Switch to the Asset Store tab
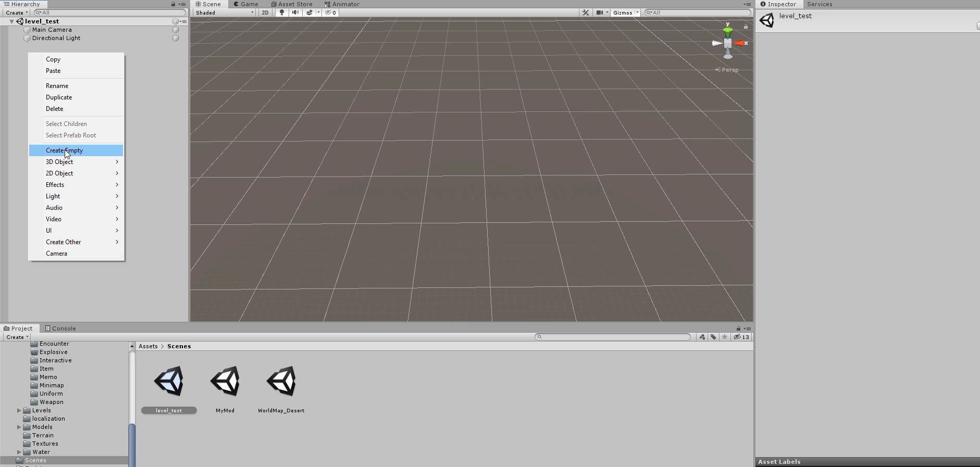The height and width of the screenshot is (467, 980). point(292,4)
